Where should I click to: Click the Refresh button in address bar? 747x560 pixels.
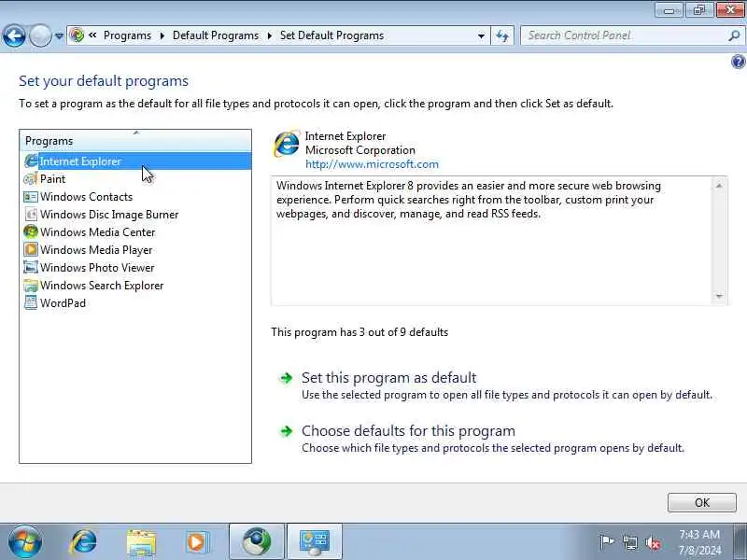502,35
